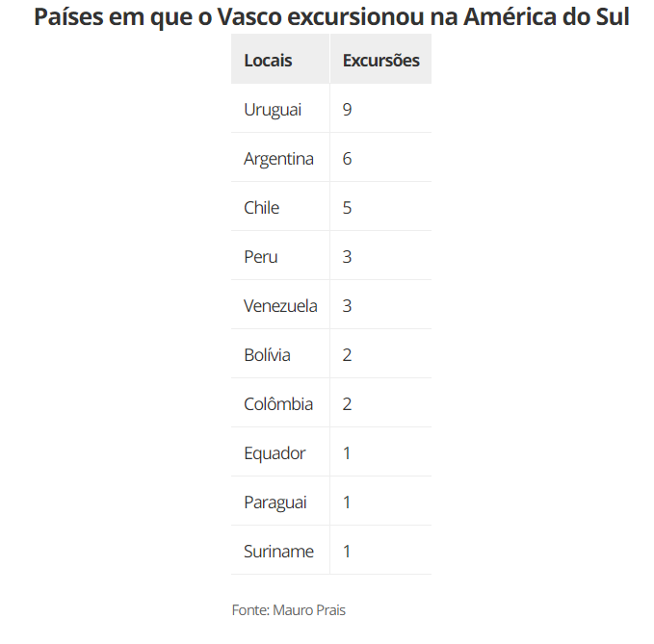The height and width of the screenshot is (644, 654).
Task: Click the "Fonte: Mauro Prais" source caption
Action: (x=288, y=610)
